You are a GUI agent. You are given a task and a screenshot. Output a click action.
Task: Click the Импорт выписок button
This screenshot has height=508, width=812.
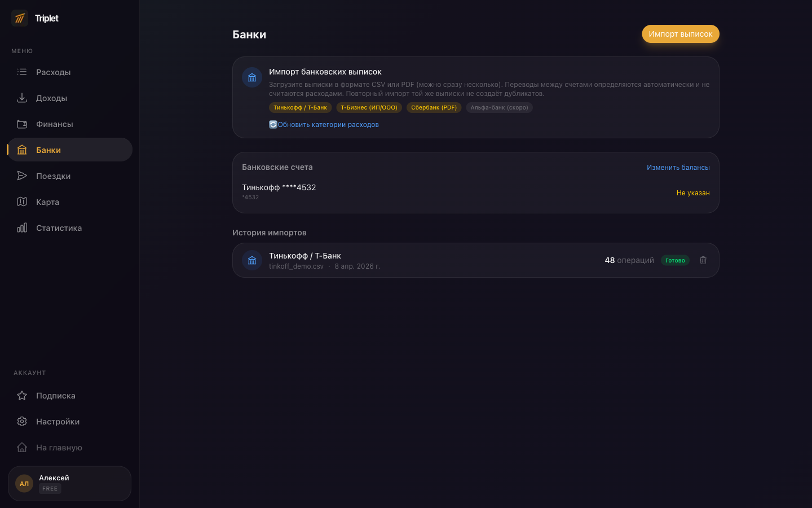(681, 34)
